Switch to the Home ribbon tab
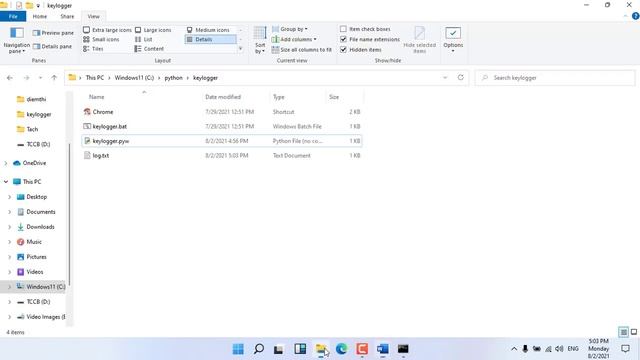The height and width of the screenshot is (360, 640). click(40, 16)
